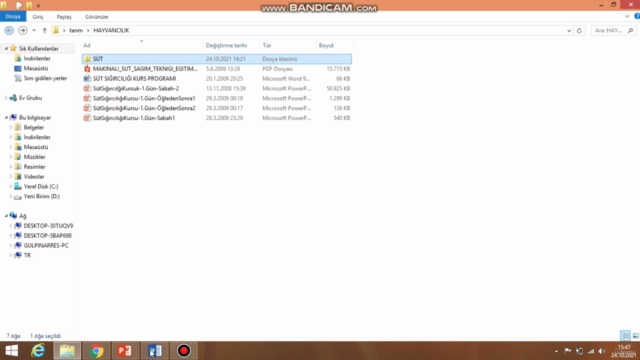
Task: Open File Explorer taskbar icon
Action: 67,351
